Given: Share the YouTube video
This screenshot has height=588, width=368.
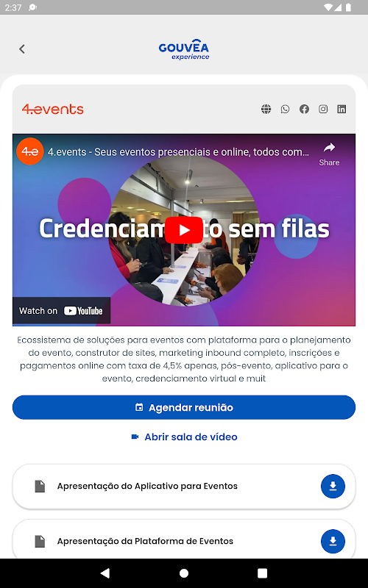Looking at the screenshot, I should (329, 154).
